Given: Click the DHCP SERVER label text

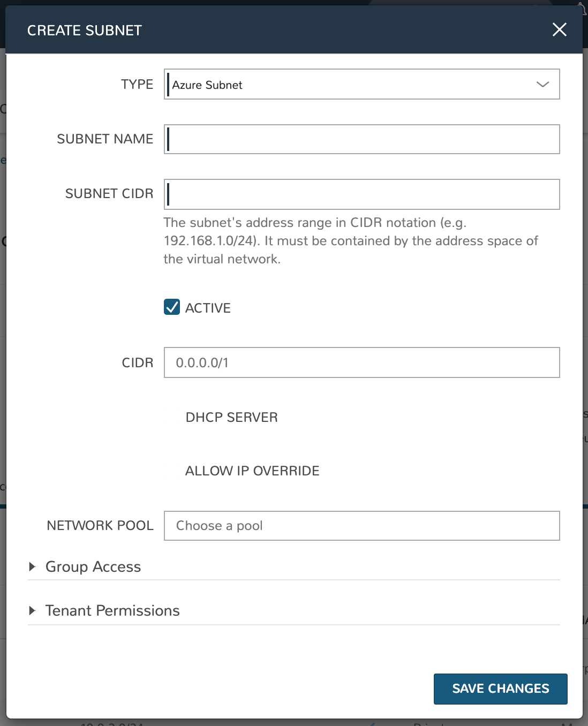Looking at the screenshot, I should tap(231, 417).
